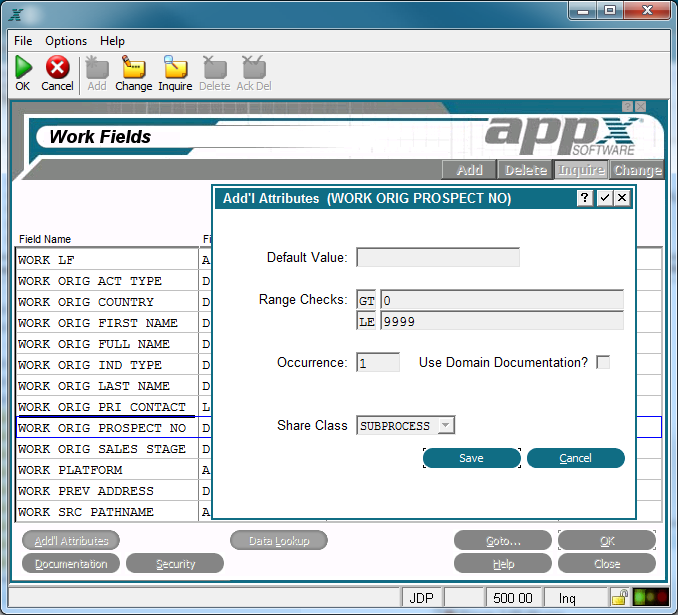Click the bottom Help button
This screenshot has width=678, height=615.
click(x=503, y=564)
